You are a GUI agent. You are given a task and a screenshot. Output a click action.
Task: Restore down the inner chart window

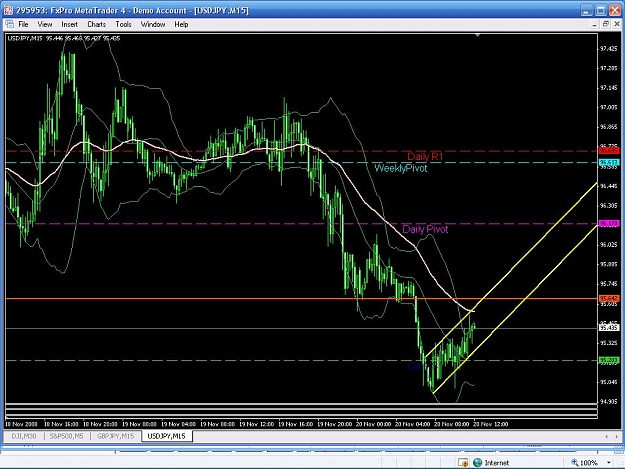tap(605, 24)
